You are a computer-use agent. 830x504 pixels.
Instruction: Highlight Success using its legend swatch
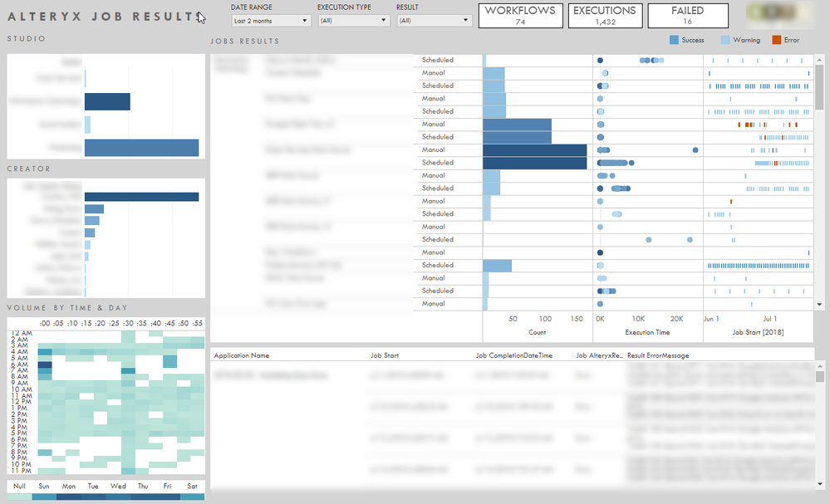[674, 40]
